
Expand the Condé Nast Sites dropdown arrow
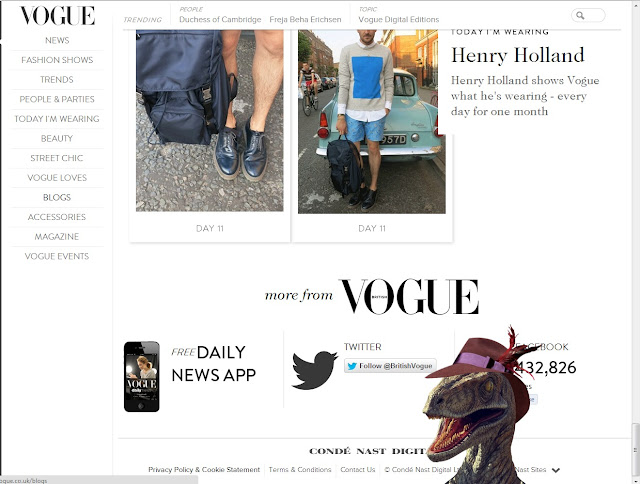point(556,470)
